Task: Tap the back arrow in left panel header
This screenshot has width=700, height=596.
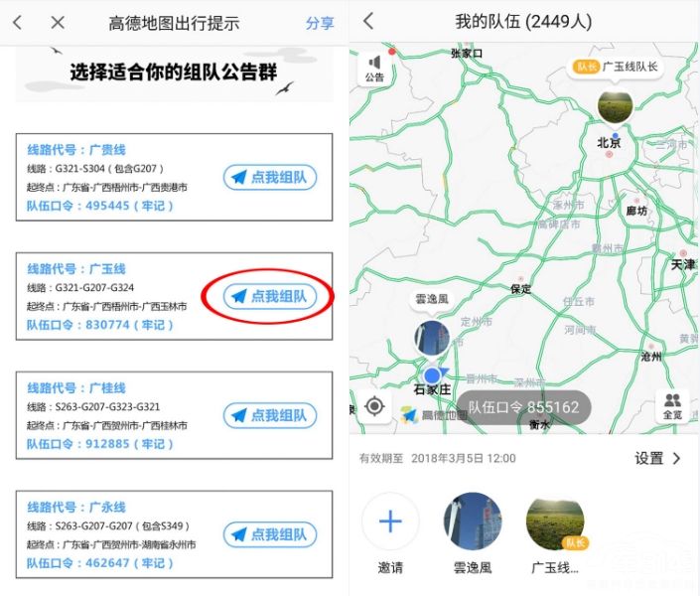Action: click(18, 22)
